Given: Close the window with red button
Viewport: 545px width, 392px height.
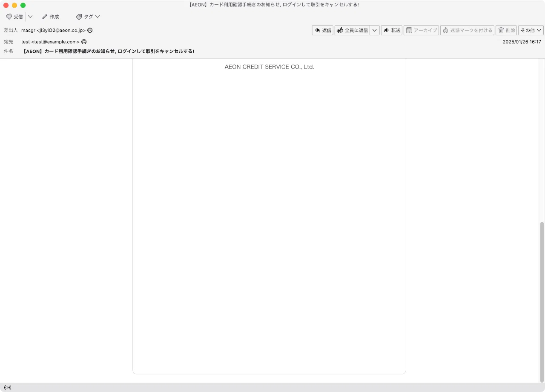Looking at the screenshot, I should click(6, 5).
